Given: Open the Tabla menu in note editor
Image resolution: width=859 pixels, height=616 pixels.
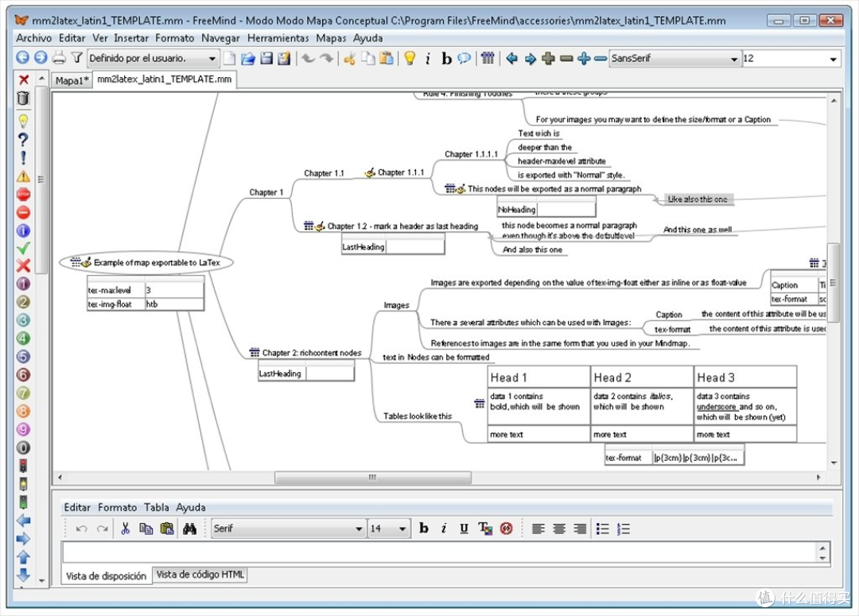Looking at the screenshot, I should 156,507.
